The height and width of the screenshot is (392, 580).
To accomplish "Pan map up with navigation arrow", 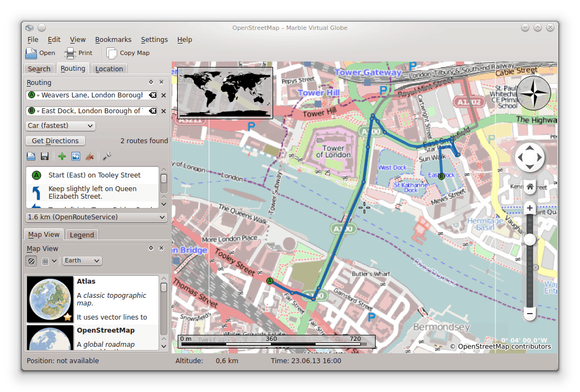I will click(x=530, y=148).
